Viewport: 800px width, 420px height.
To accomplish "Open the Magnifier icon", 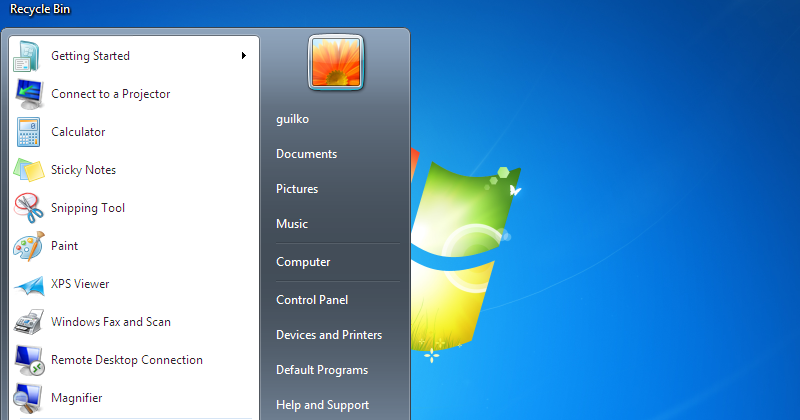I will click(28, 398).
